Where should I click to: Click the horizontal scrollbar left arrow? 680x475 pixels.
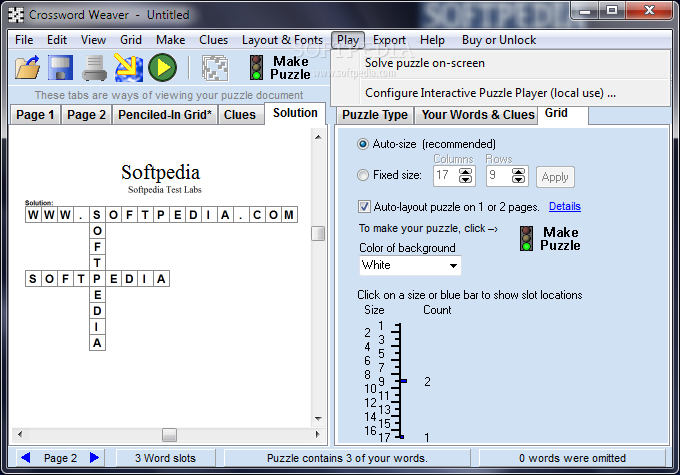pyautogui.click(x=20, y=434)
